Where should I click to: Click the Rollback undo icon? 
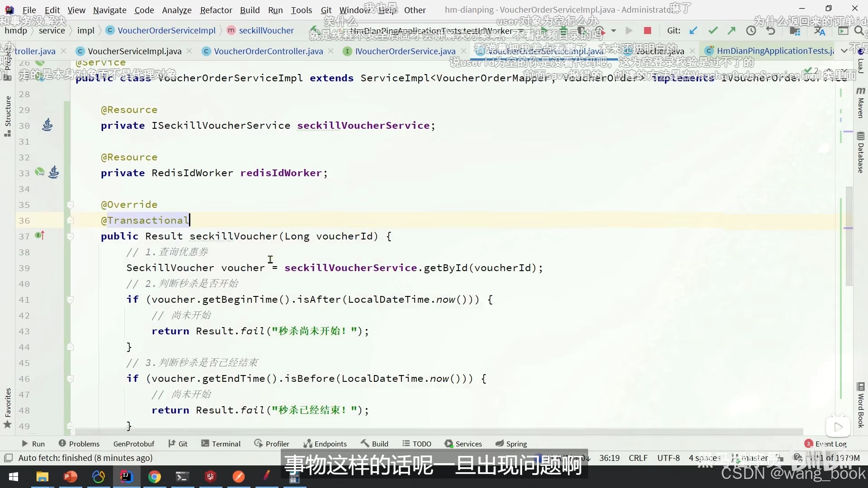pos(771,31)
